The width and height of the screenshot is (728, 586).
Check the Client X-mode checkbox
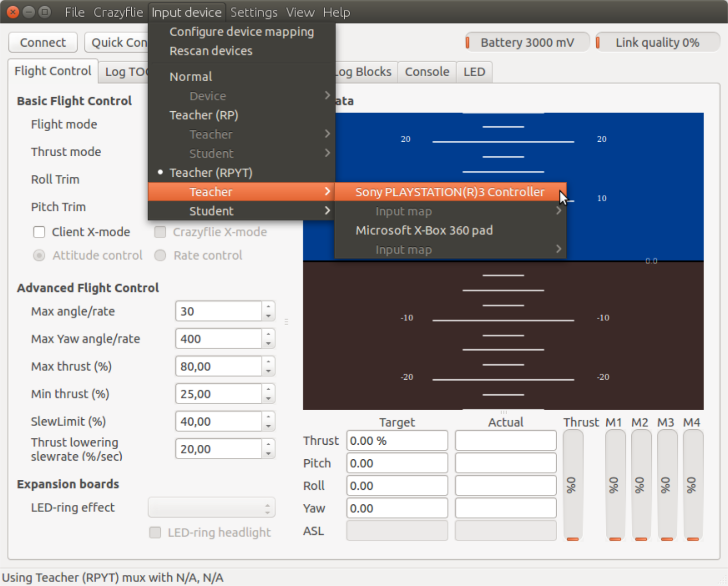(39, 232)
